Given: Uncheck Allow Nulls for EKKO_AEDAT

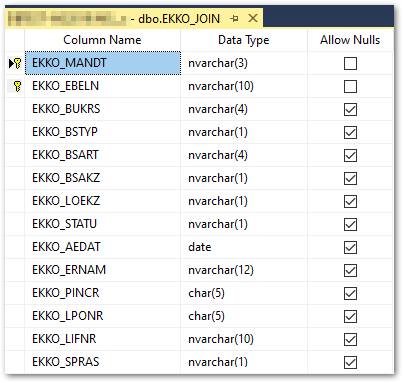Looking at the screenshot, I should point(350,247).
